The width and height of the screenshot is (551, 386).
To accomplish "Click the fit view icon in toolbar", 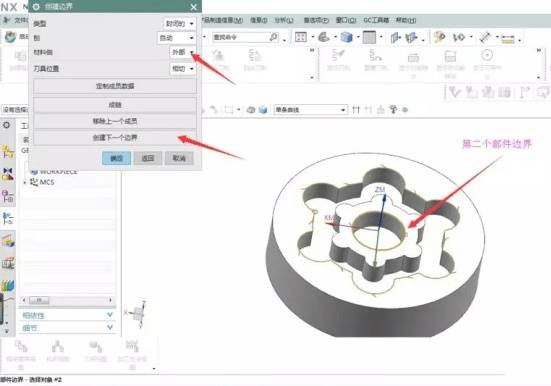I will click(x=301, y=37).
